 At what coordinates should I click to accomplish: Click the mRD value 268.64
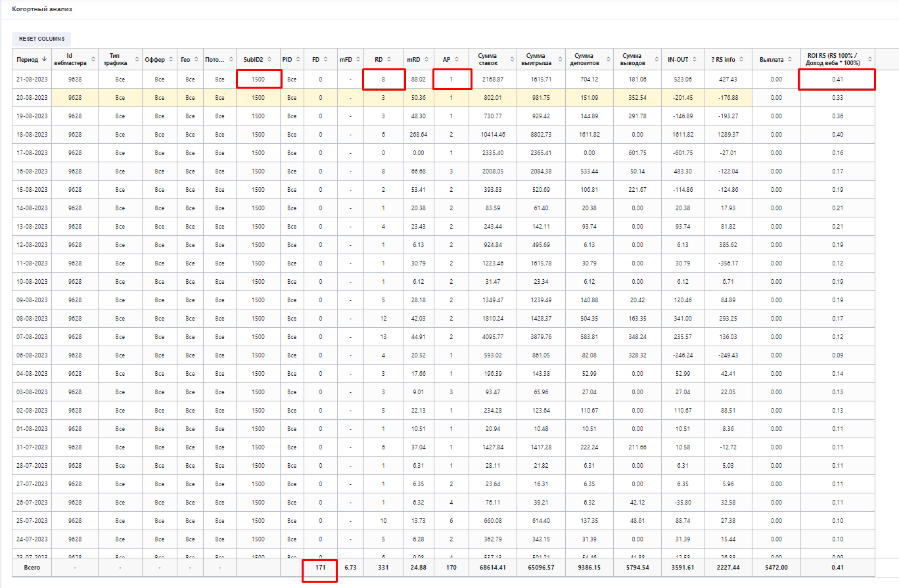418,134
